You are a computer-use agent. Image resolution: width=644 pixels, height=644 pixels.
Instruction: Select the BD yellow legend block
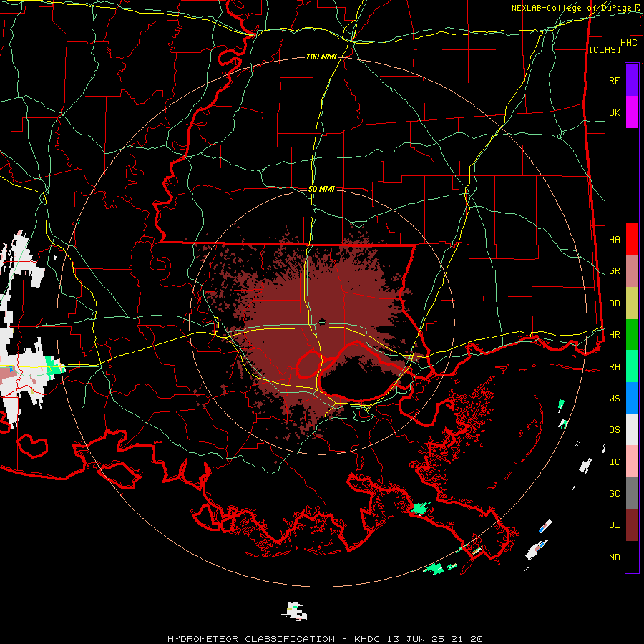(x=632, y=303)
